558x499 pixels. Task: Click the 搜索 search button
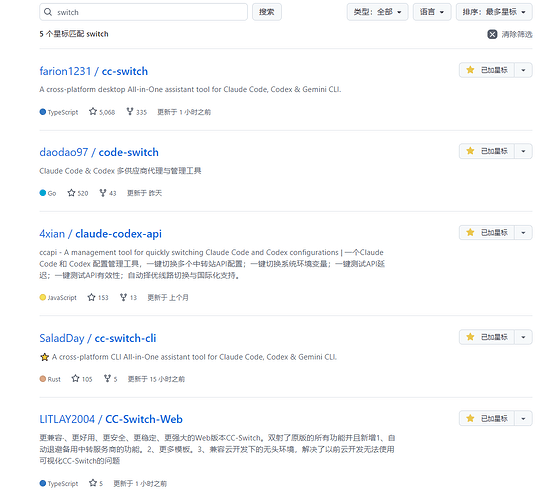[267, 12]
